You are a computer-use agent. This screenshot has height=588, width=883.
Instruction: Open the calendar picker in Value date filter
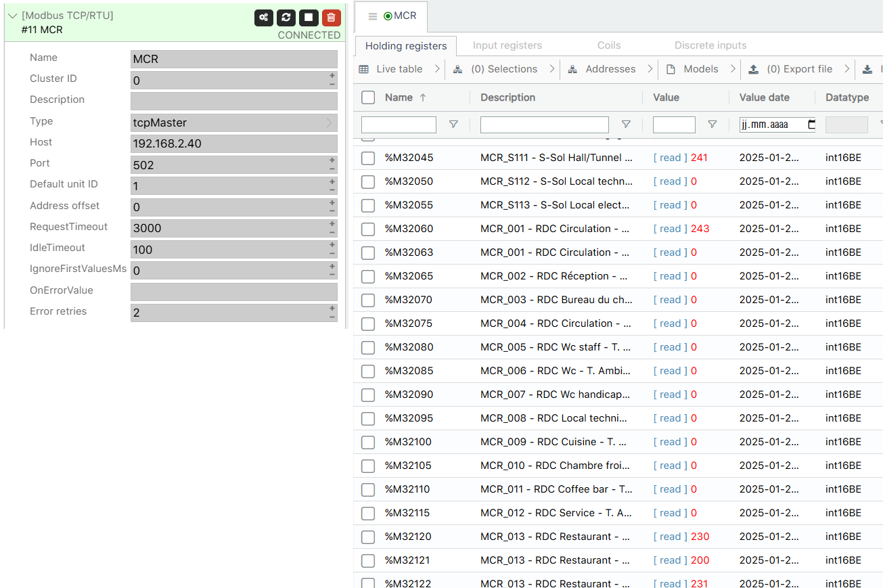pyautogui.click(x=811, y=125)
